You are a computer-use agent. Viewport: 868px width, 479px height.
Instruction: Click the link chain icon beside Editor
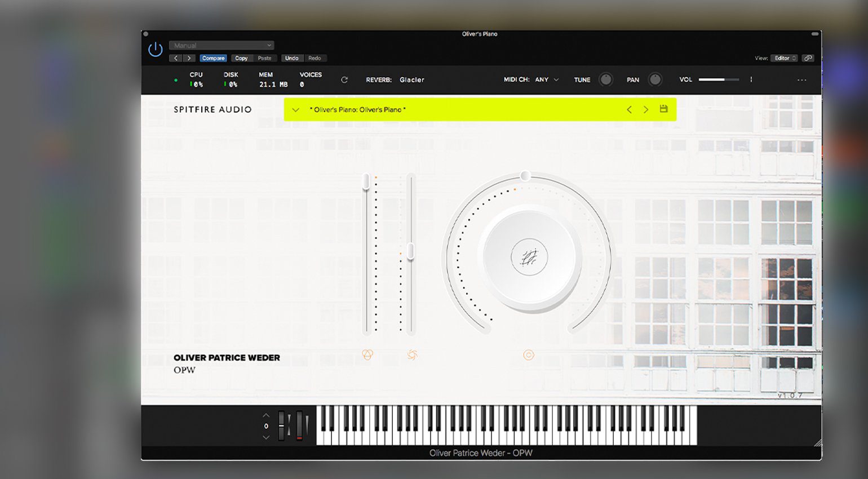click(808, 58)
